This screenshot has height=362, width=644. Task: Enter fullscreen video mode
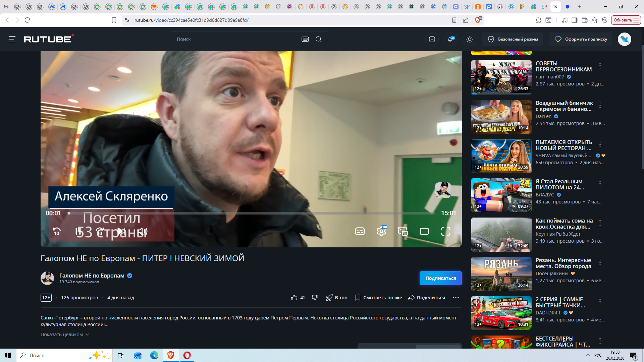click(445, 231)
